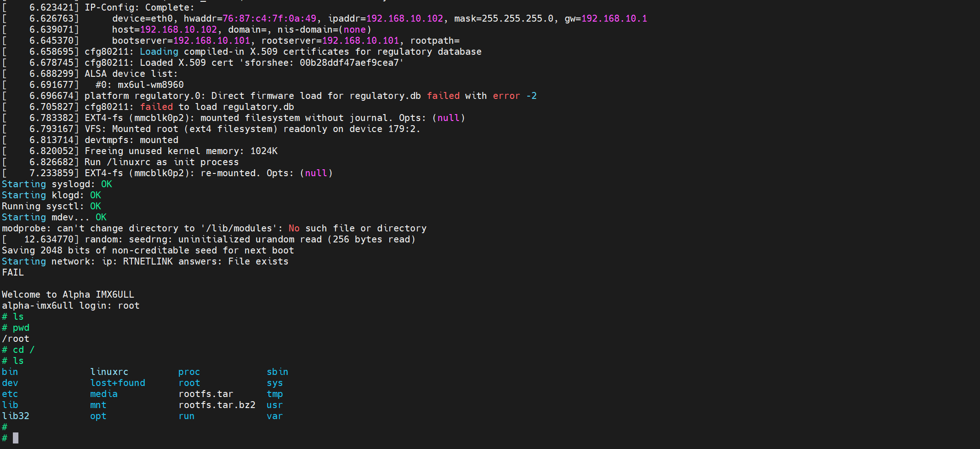Click the /root output of the pwd command
980x449 pixels.
(x=16, y=339)
